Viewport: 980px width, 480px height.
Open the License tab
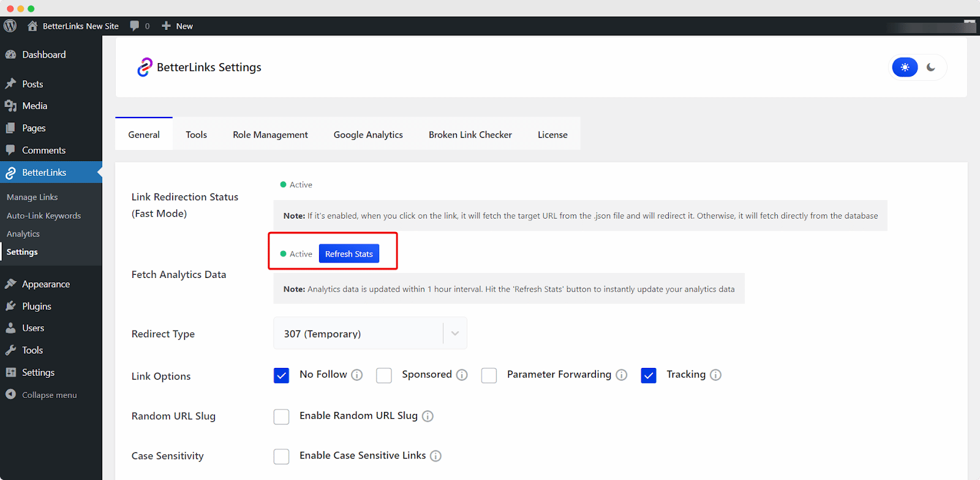point(552,134)
